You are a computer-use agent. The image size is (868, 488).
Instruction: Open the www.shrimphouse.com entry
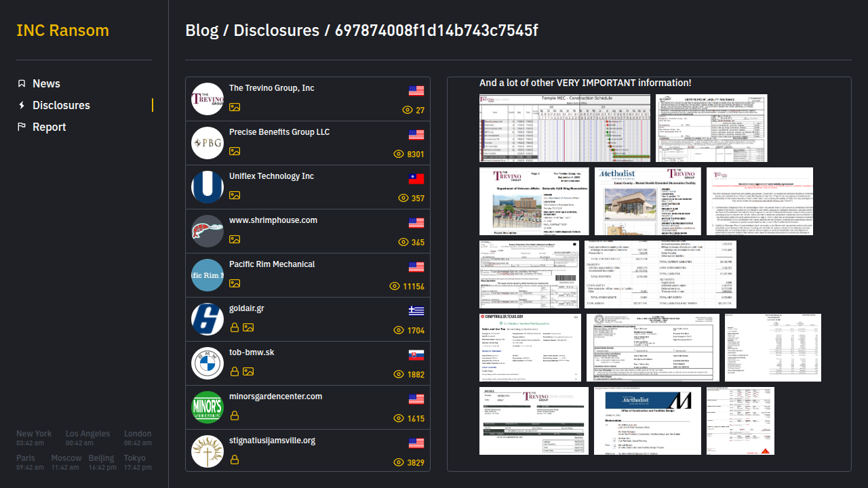point(273,220)
